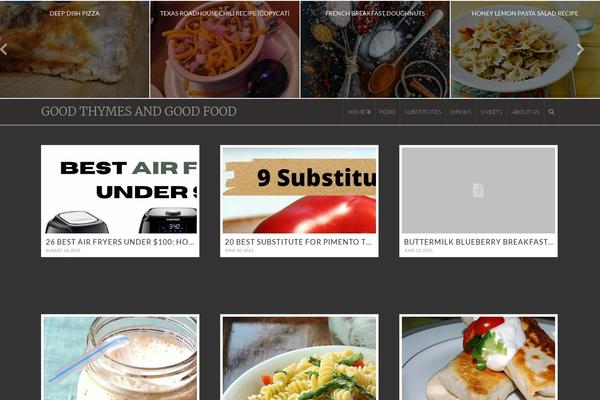600x400 pixels.
Task: Click the pasta salad bowl post image
Action: pos(299,358)
